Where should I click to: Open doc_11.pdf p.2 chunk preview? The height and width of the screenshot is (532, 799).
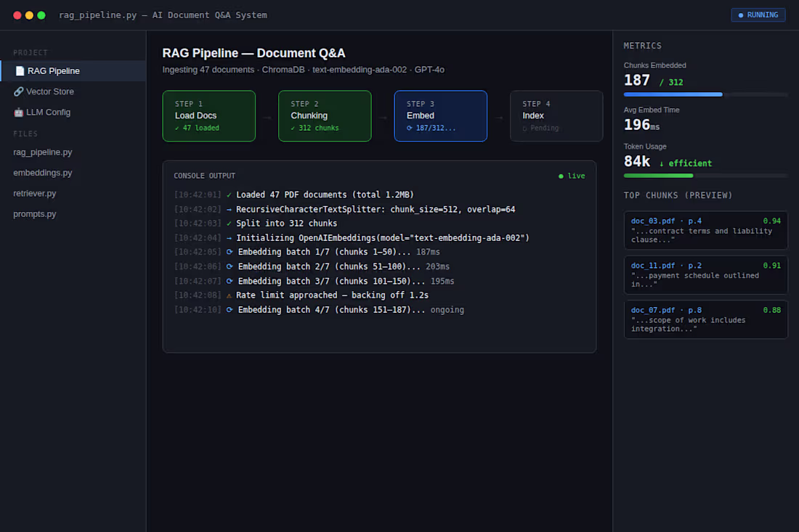(x=706, y=275)
